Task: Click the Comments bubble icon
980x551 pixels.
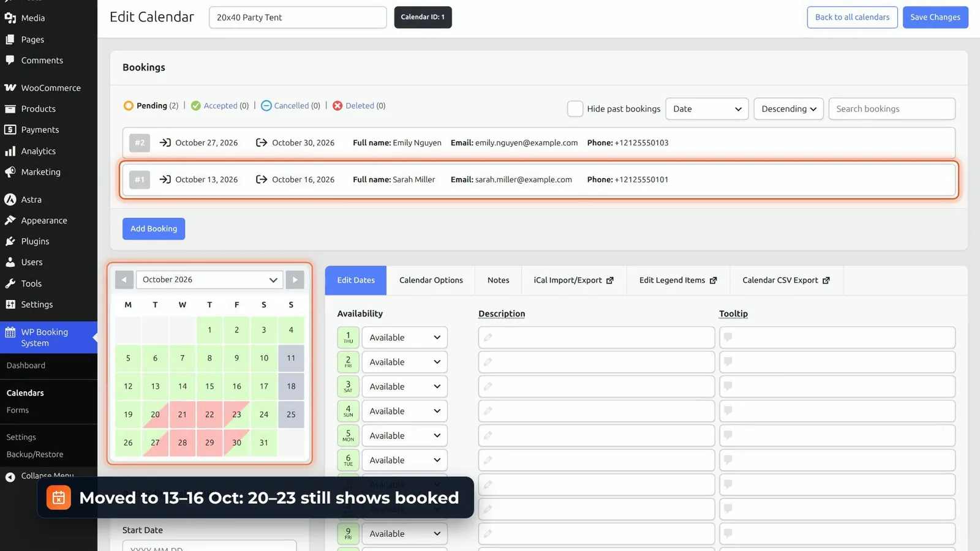Action: click(10, 60)
